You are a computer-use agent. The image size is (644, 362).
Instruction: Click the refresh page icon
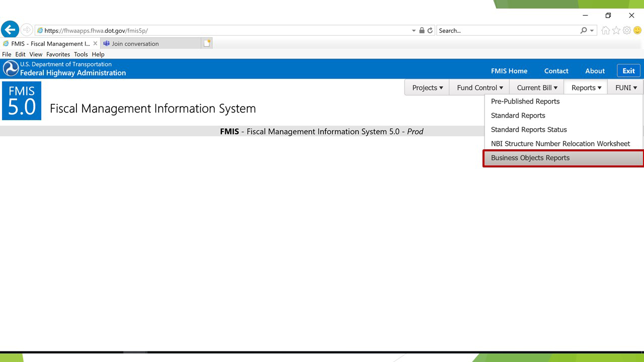tap(430, 31)
